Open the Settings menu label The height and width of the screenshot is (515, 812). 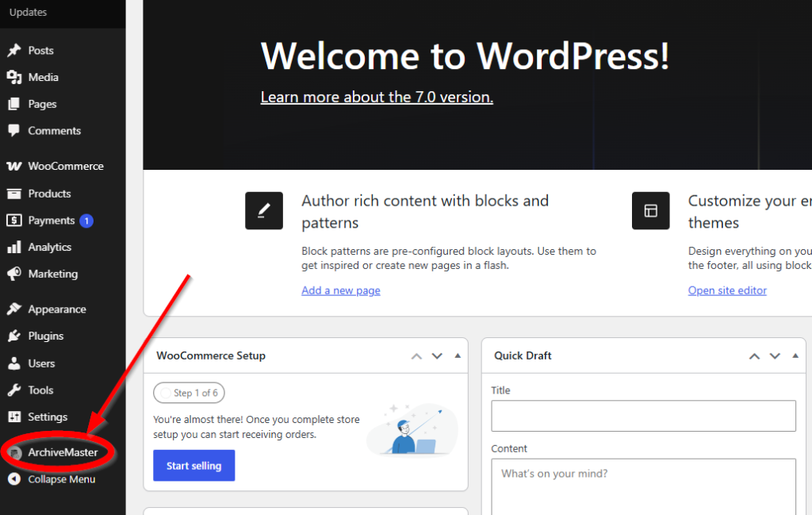[48, 417]
